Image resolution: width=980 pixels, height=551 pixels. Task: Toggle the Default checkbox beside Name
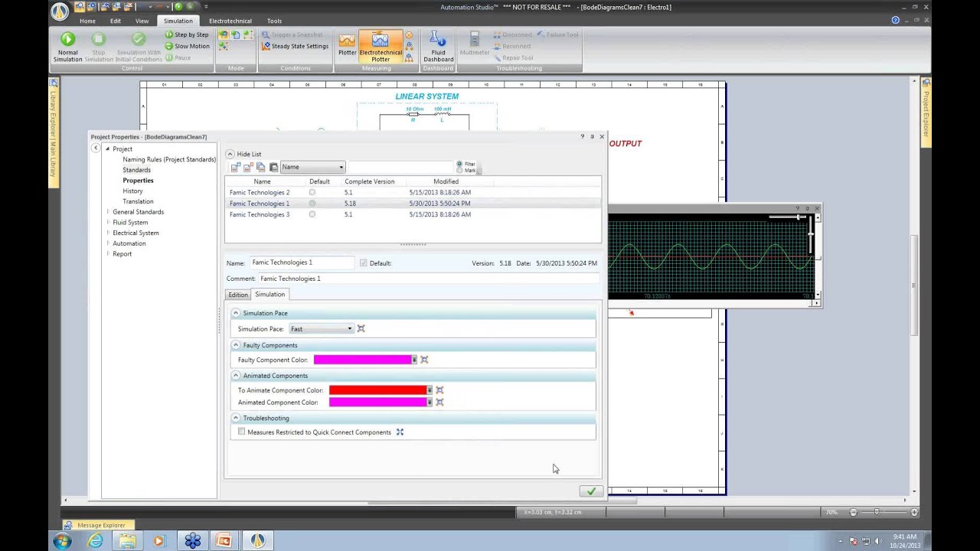(364, 262)
